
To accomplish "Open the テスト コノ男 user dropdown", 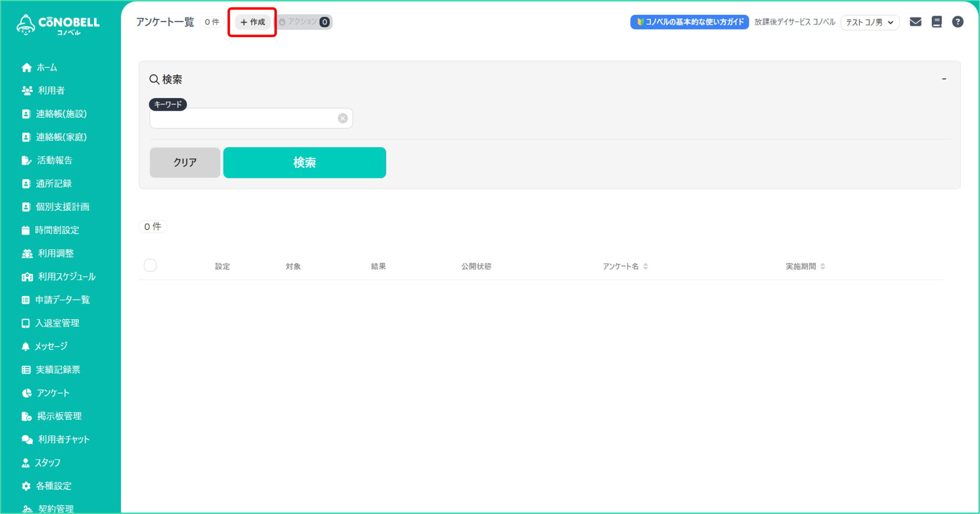I will coord(869,22).
